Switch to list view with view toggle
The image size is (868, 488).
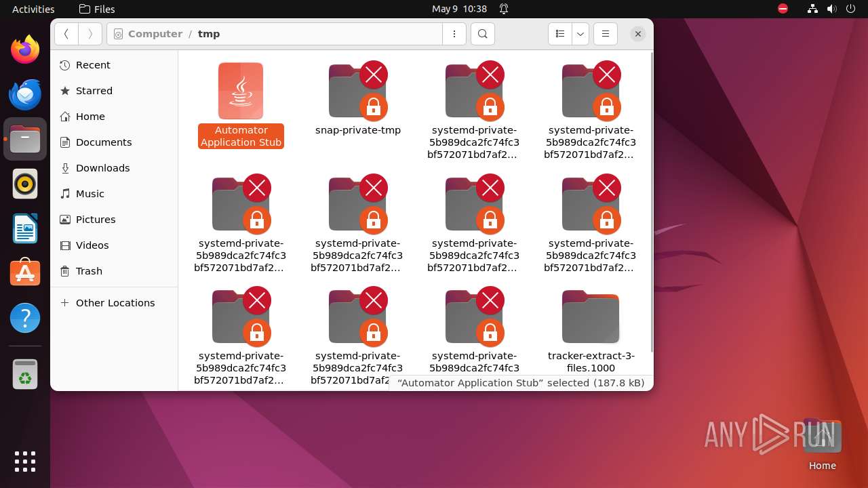(559, 34)
